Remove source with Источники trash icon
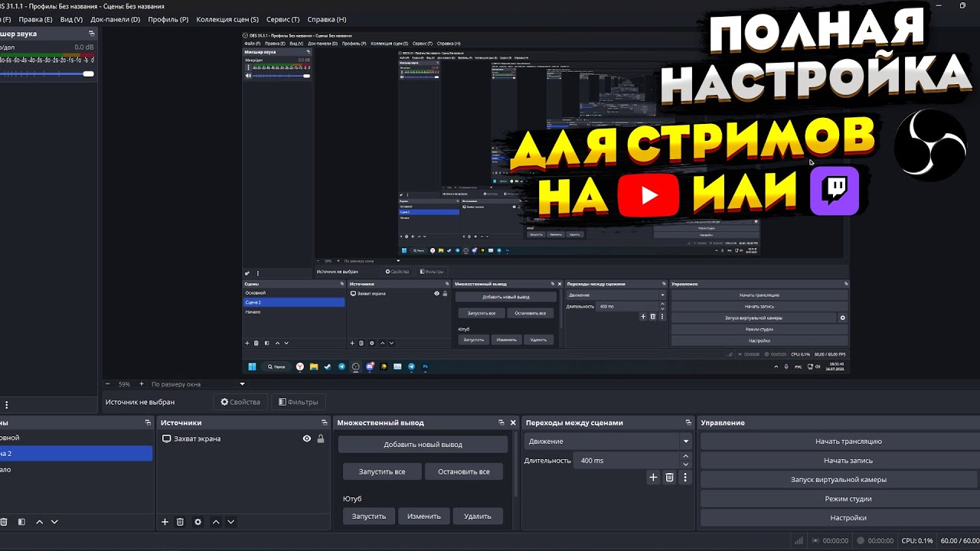Screen dimensions: 980x551 181,522
